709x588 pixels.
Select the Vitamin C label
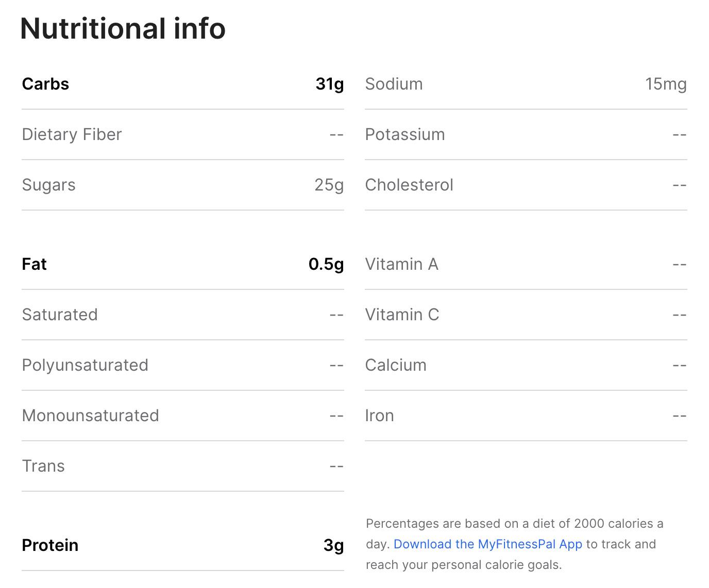[402, 315]
